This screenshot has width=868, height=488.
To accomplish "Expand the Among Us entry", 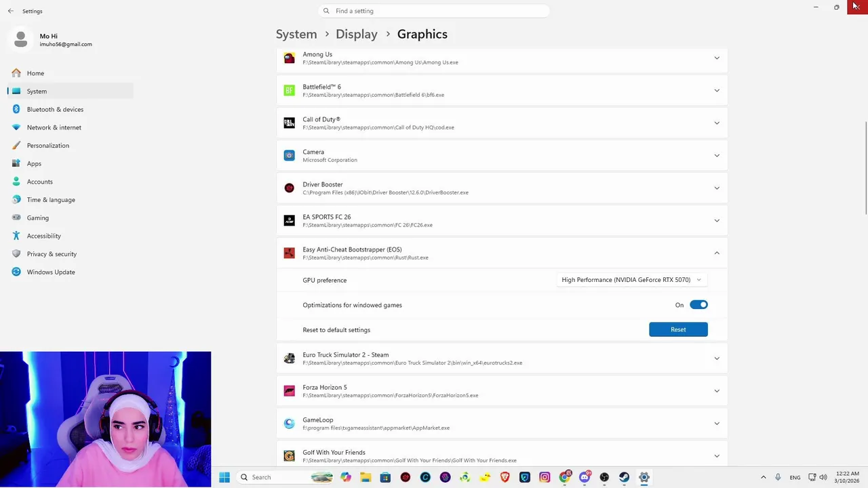I will click(717, 58).
